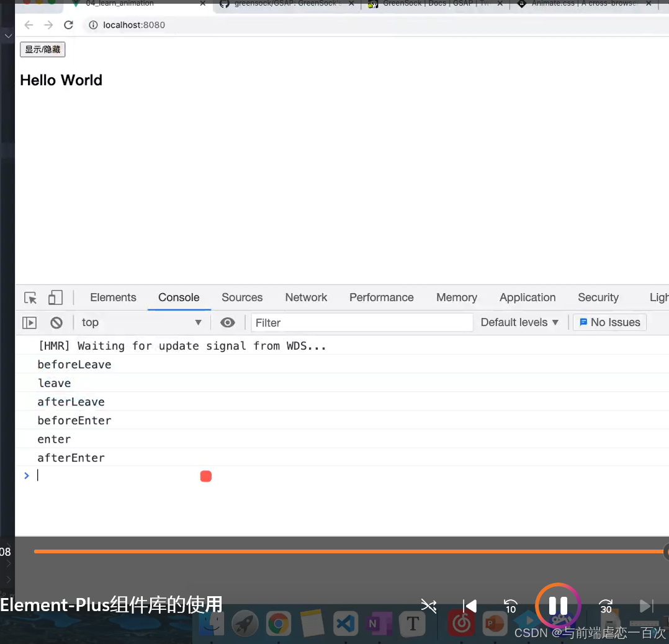Select the Console tab
Viewport: 669px width, 644px height.
(x=179, y=297)
